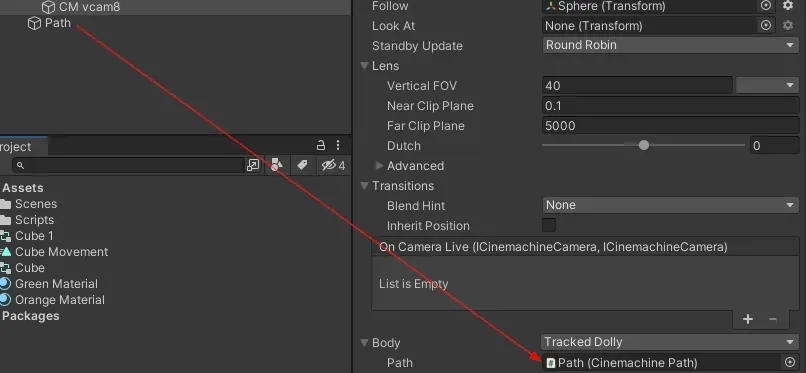This screenshot has height=373, width=806.
Task: Open search in new window icon
Action: pyautogui.click(x=253, y=165)
